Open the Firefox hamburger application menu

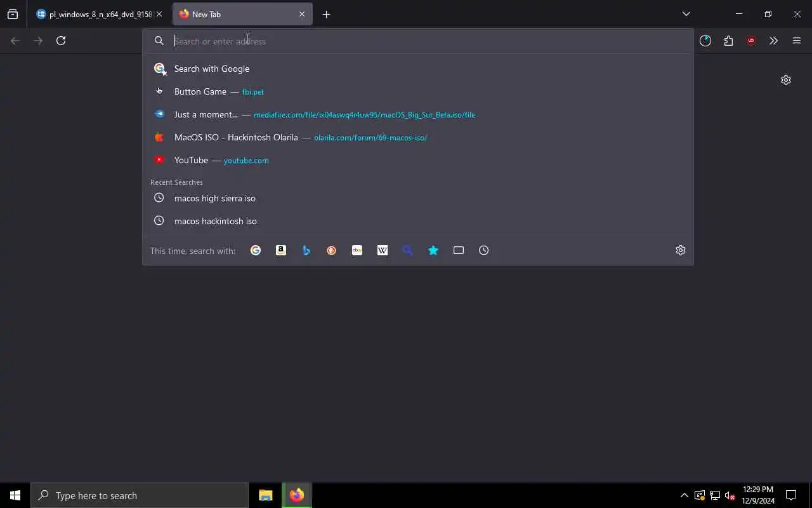click(x=797, y=41)
